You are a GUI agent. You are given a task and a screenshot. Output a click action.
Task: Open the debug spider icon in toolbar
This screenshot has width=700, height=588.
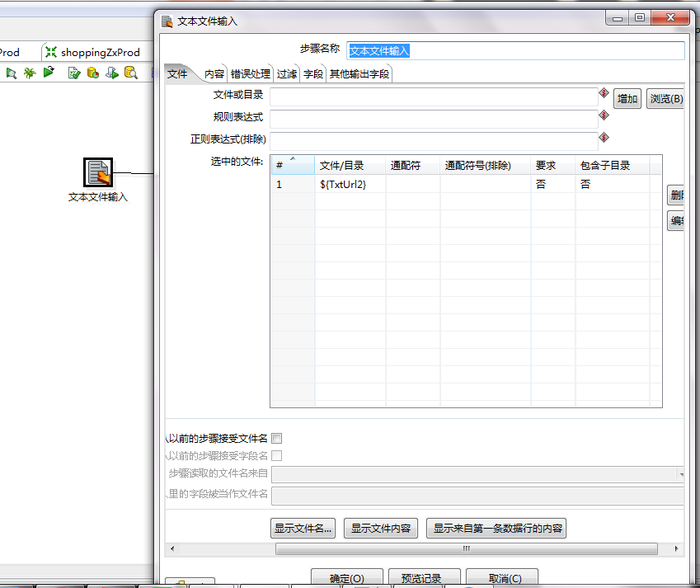click(29, 73)
